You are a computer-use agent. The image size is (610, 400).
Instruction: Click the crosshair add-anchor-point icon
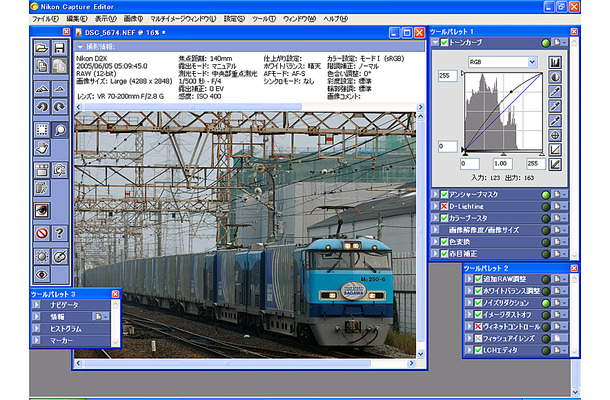[x=555, y=135]
